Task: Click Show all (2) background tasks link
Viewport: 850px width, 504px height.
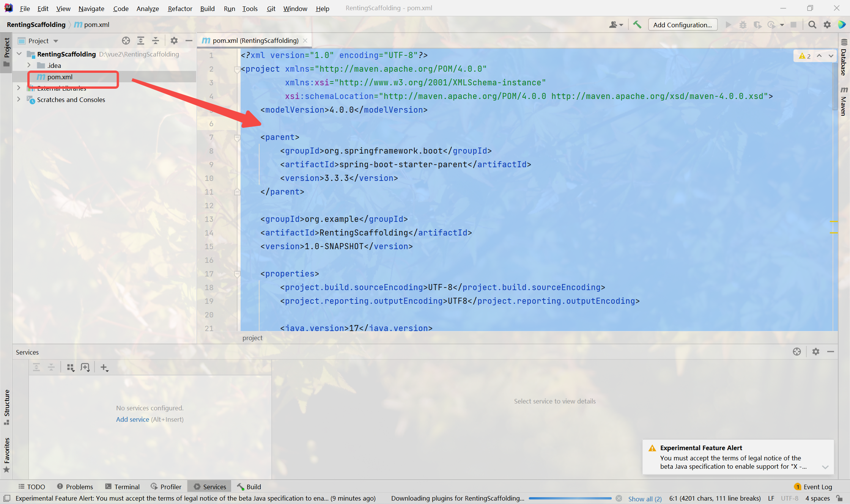Action: [645, 498]
